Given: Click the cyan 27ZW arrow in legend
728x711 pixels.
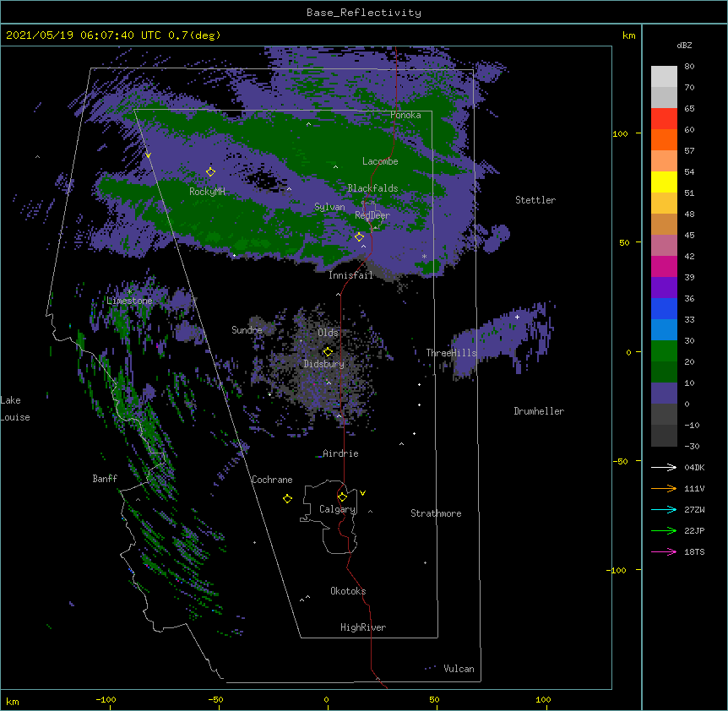Looking at the screenshot, I should [664, 509].
